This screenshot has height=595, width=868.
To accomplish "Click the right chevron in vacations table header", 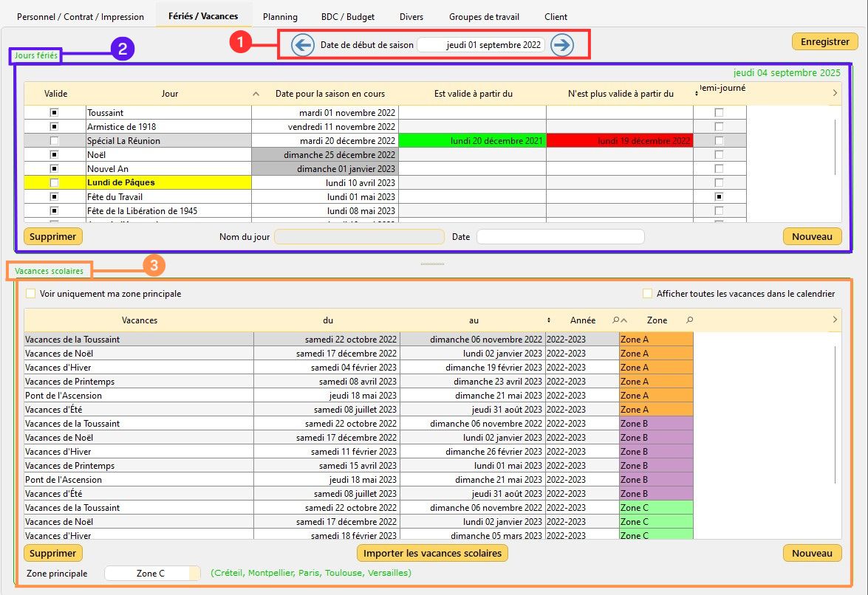I will [835, 320].
